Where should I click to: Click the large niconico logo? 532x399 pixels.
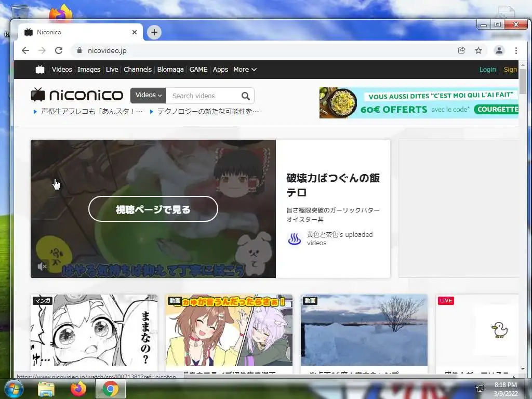click(x=77, y=95)
